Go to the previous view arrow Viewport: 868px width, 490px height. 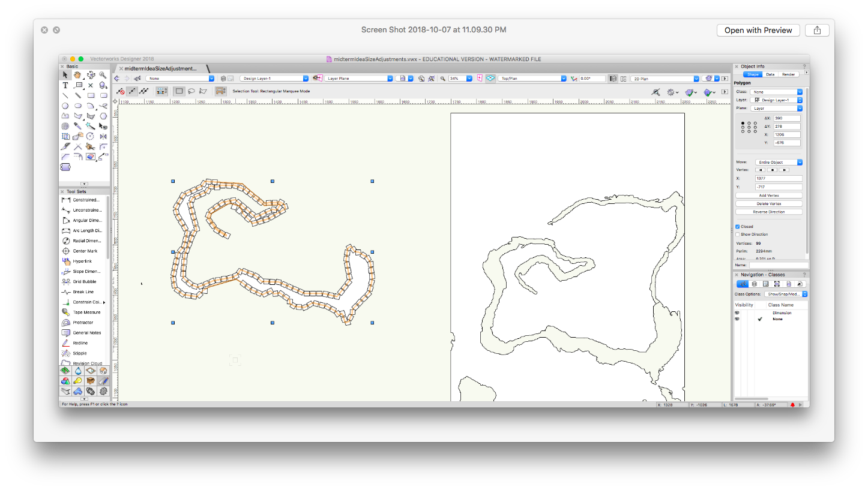pyautogui.click(x=116, y=78)
